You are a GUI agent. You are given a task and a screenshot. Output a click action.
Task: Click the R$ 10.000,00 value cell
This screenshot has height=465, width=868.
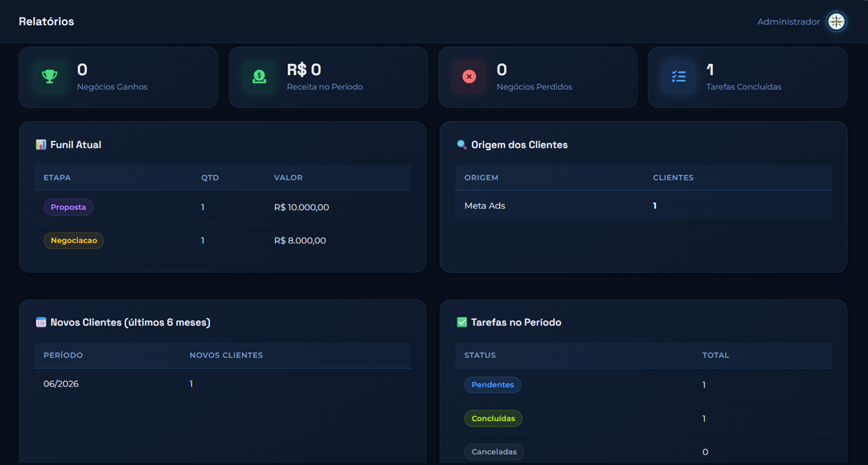(x=301, y=207)
